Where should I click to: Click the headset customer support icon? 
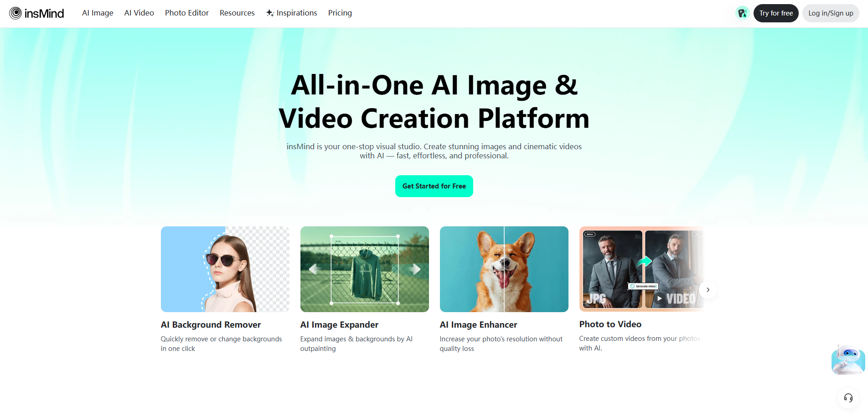pos(848,397)
